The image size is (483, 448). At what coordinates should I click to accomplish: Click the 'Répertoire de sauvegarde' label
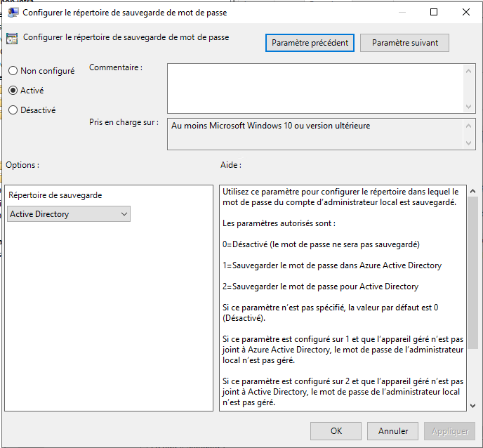[x=55, y=195]
